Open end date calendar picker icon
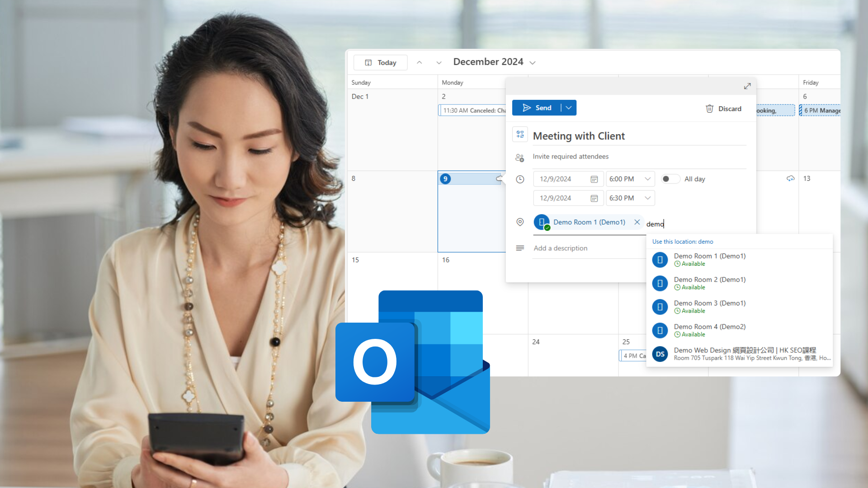The image size is (868, 488). [x=594, y=198]
